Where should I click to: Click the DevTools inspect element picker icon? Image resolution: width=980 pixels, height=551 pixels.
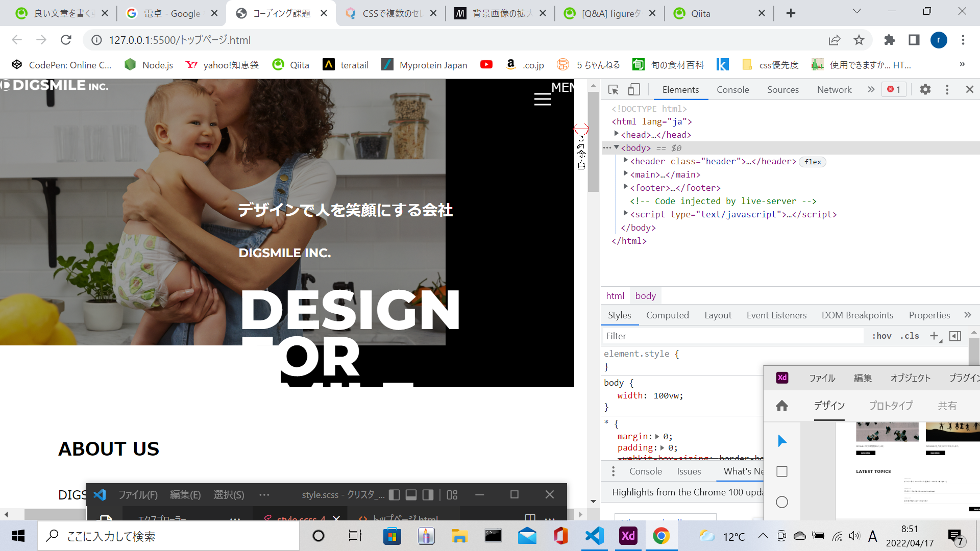(614, 90)
